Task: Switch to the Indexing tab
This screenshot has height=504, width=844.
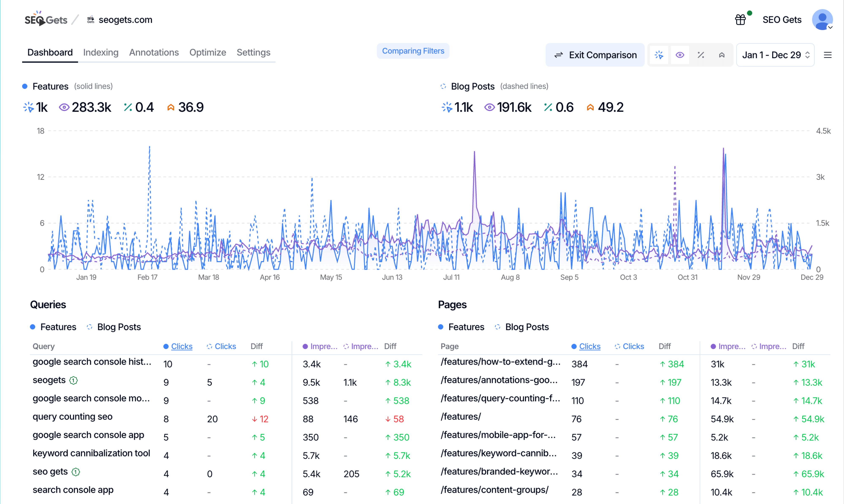Action: click(x=101, y=52)
